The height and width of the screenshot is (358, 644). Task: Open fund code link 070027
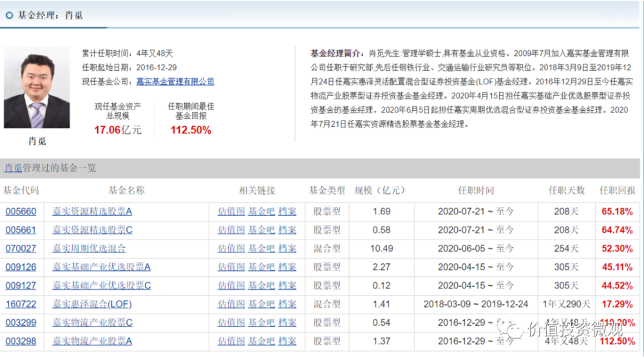pos(21,249)
